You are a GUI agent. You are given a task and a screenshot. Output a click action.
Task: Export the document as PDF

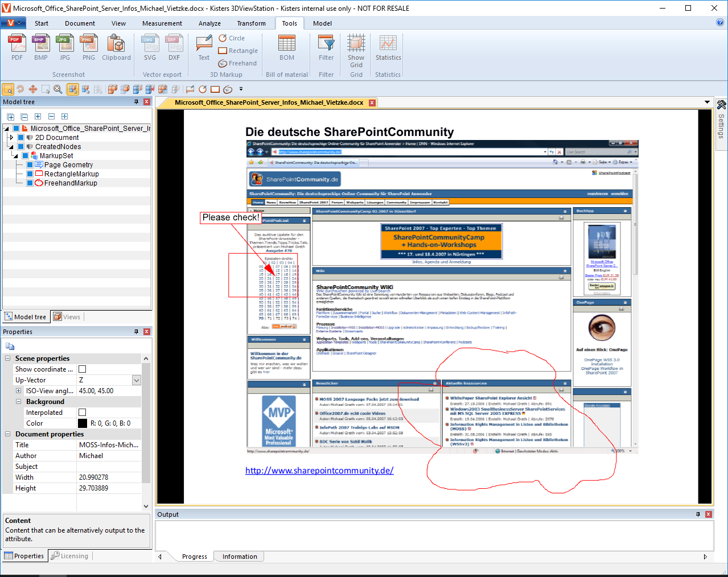point(17,47)
